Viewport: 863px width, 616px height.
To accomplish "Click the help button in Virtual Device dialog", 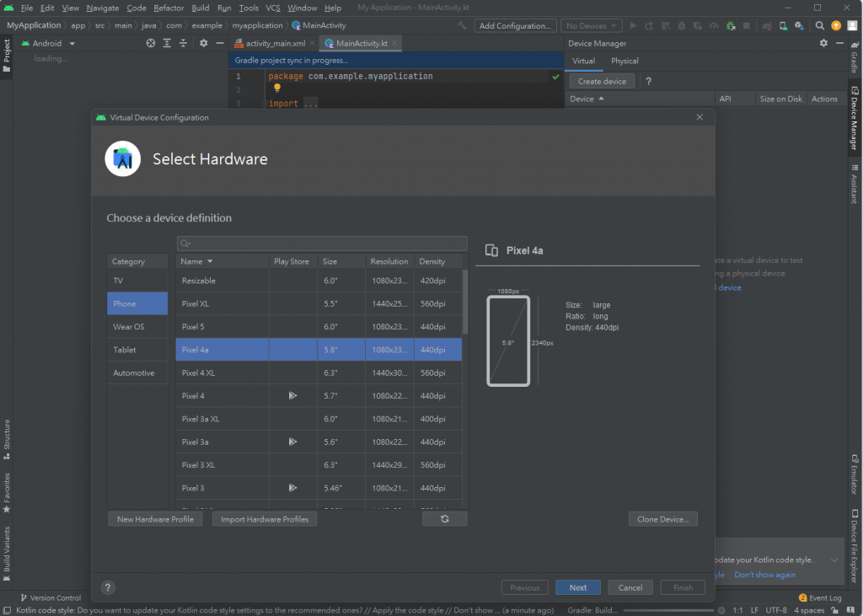I will pyautogui.click(x=108, y=587).
